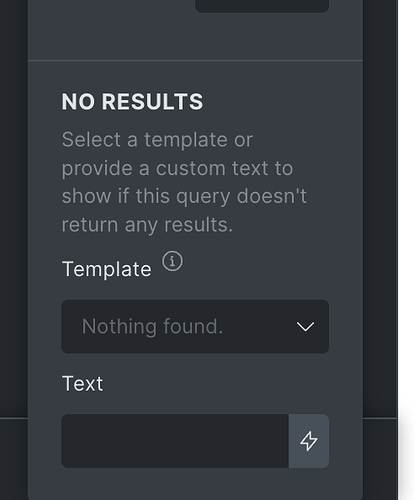
Task: Click the 'Select a template or' text line
Action: pyautogui.click(x=157, y=139)
